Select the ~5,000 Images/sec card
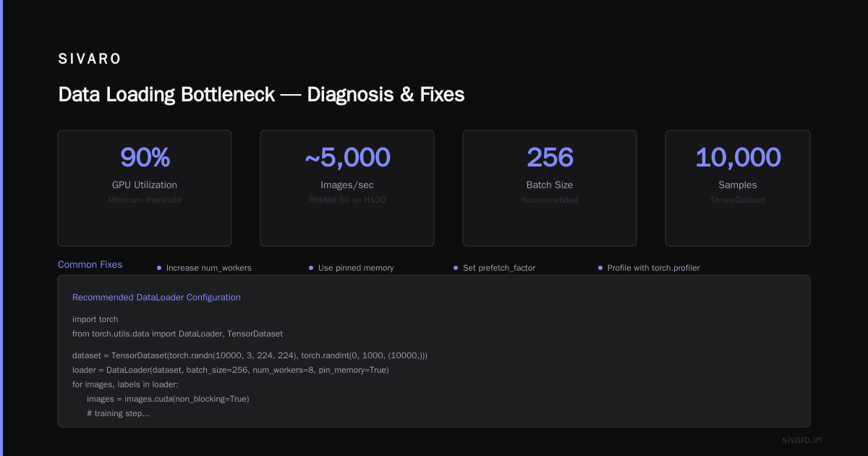The height and width of the screenshot is (456, 868). pos(347,188)
